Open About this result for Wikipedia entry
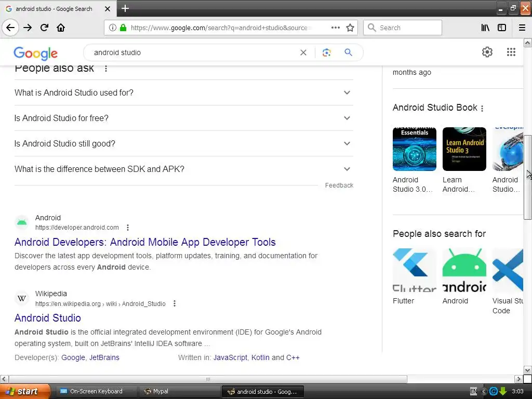 tap(175, 303)
